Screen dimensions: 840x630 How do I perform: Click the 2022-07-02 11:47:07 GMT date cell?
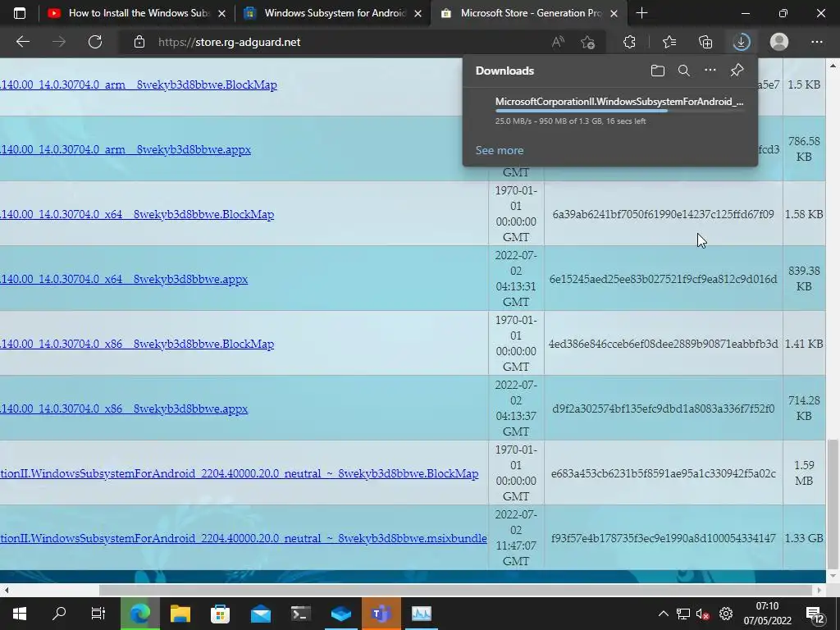tap(516, 538)
